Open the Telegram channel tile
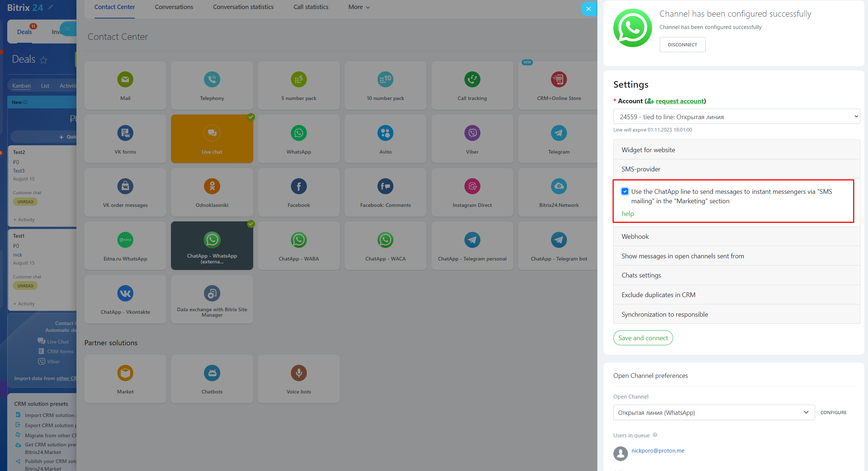Viewport: 868px width, 471px height. 559,139
